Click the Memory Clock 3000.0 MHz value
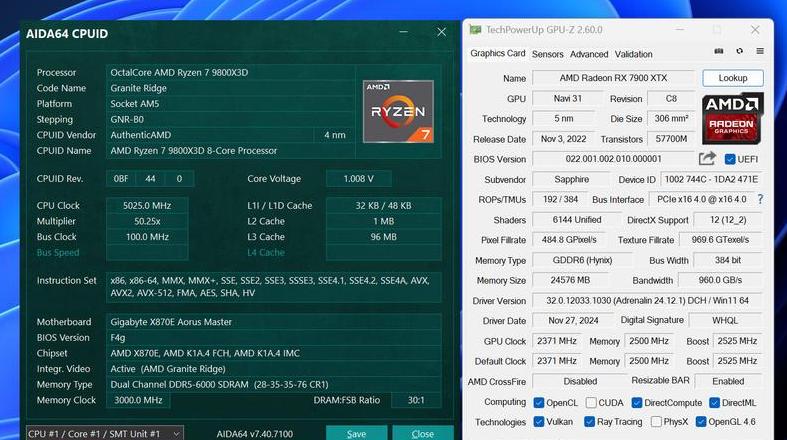787x440 pixels. coord(138,400)
